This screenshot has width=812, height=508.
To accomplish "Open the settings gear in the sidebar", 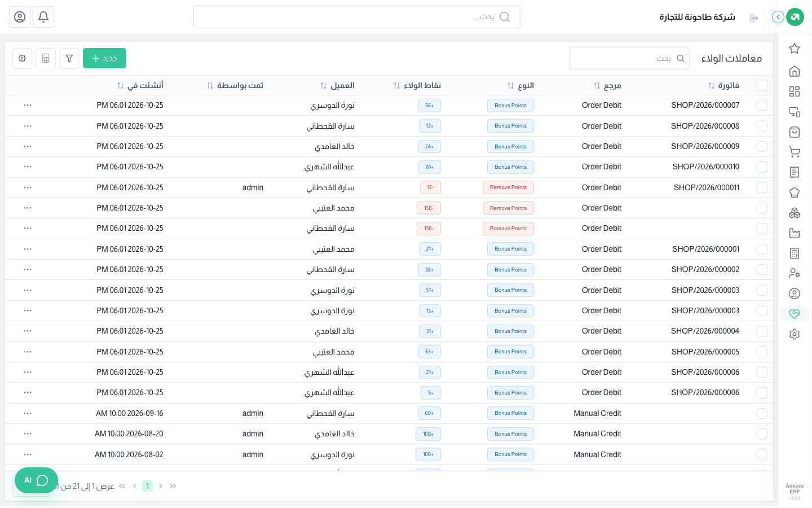I will [795, 334].
